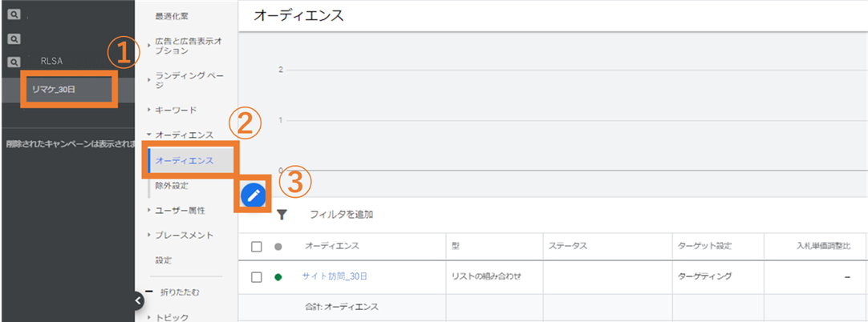Image resolution: width=868 pixels, height=322 pixels.
Task: Collapse the オーディエンス parent section
Action: point(180,135)
